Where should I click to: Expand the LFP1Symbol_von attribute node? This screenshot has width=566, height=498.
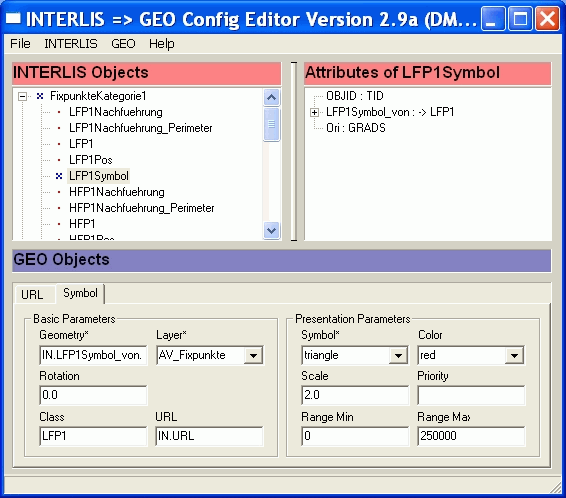point(314,113)
